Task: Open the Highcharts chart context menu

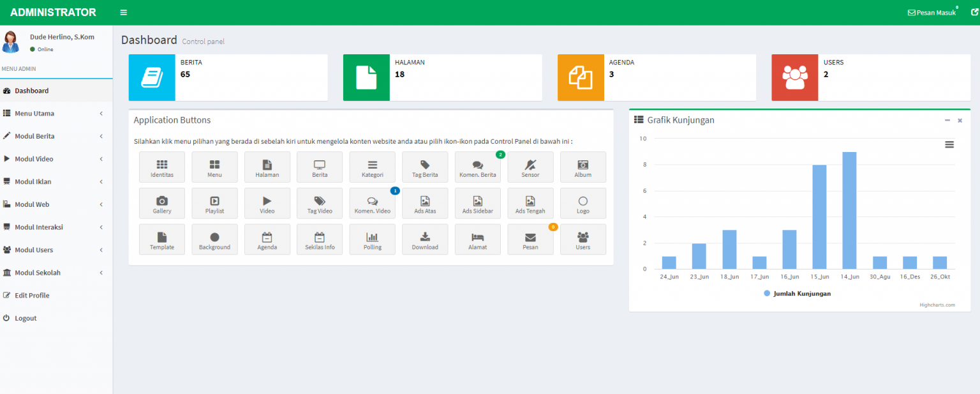Action: coord(949,145)
